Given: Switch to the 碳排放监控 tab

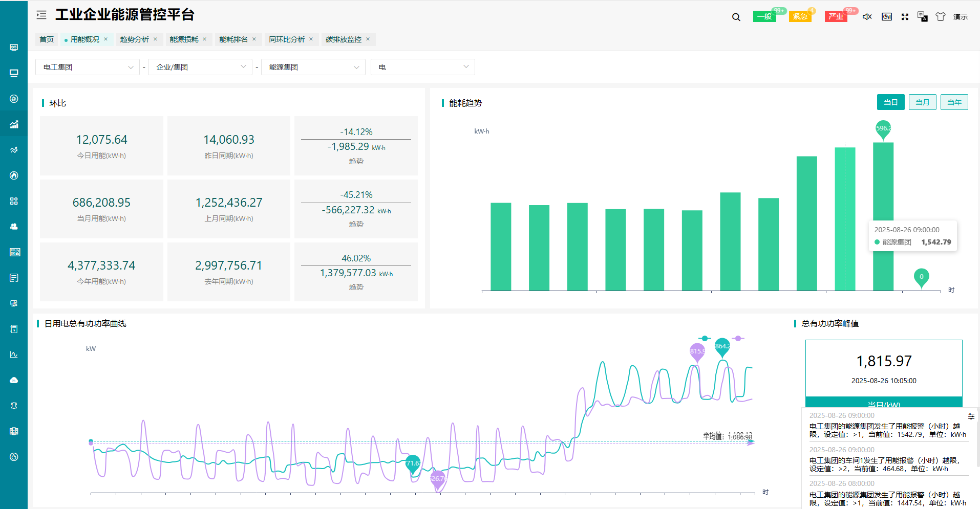Looking at the screenshot, I should pyautogui.click(x=343, y=39).
